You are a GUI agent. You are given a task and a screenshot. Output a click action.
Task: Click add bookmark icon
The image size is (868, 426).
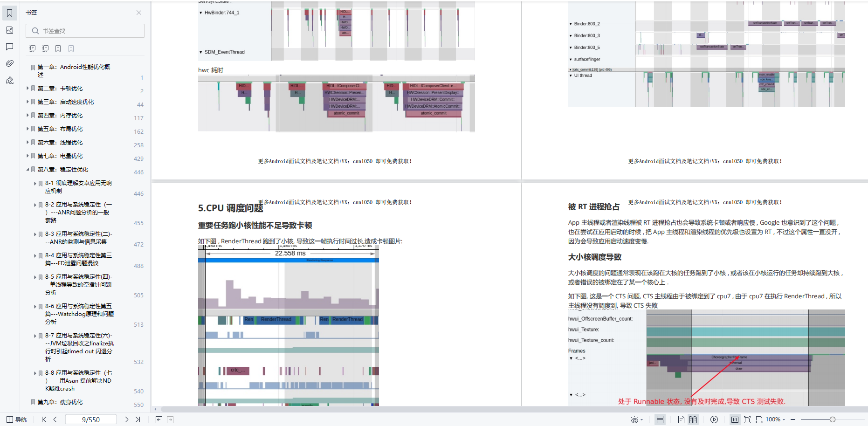[58, 48]
